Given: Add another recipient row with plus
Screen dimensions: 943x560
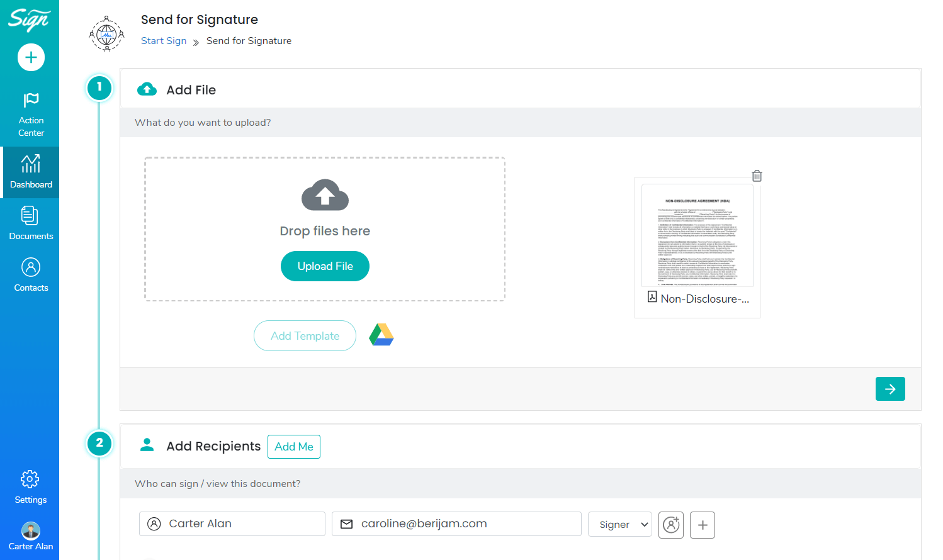Looking at the screenshot, I should coord(703,524).
